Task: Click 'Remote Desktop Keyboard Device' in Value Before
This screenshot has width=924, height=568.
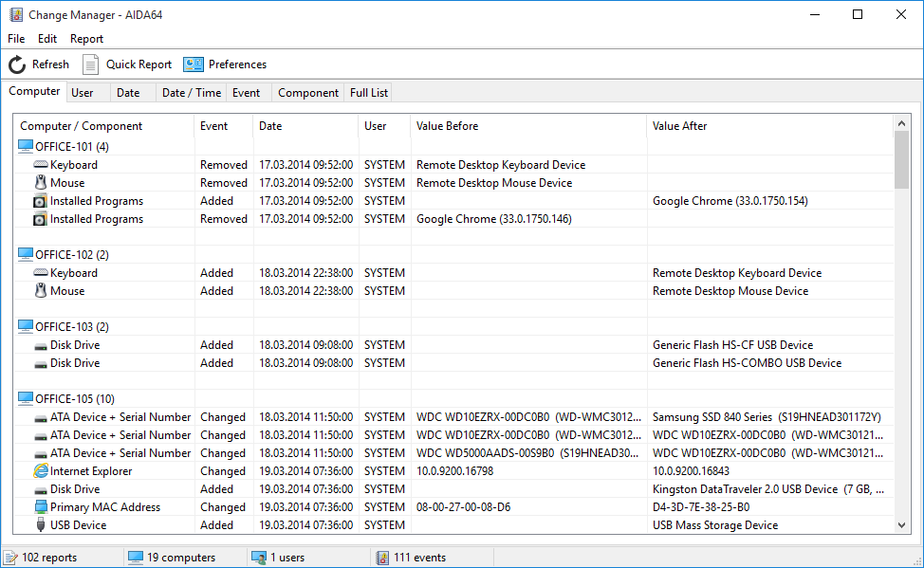Action: (501, 164)
